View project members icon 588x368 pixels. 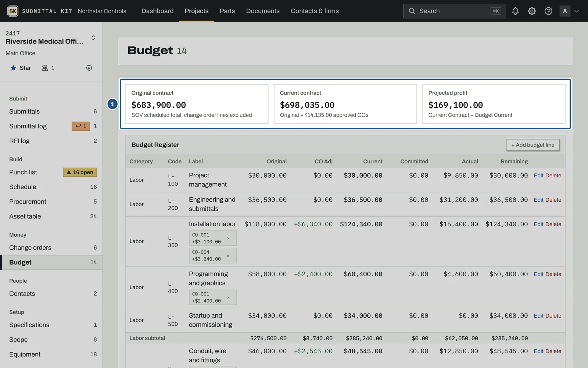pyautogui.click(x=48, y=68)
